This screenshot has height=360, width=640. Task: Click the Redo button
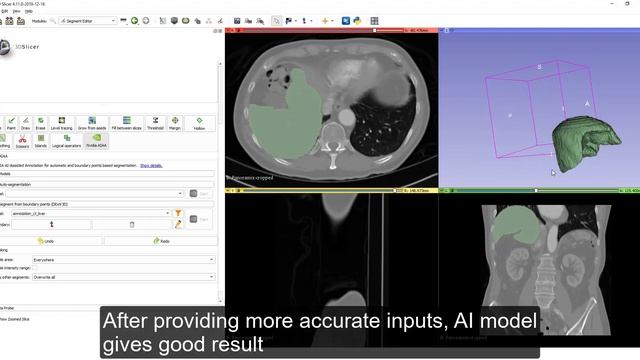click(162, 241)
